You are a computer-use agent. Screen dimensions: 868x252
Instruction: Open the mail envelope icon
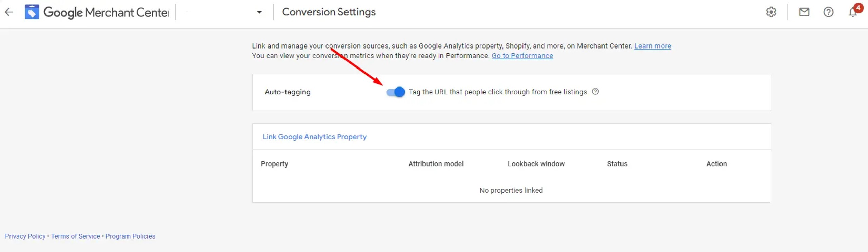point(804,12)
